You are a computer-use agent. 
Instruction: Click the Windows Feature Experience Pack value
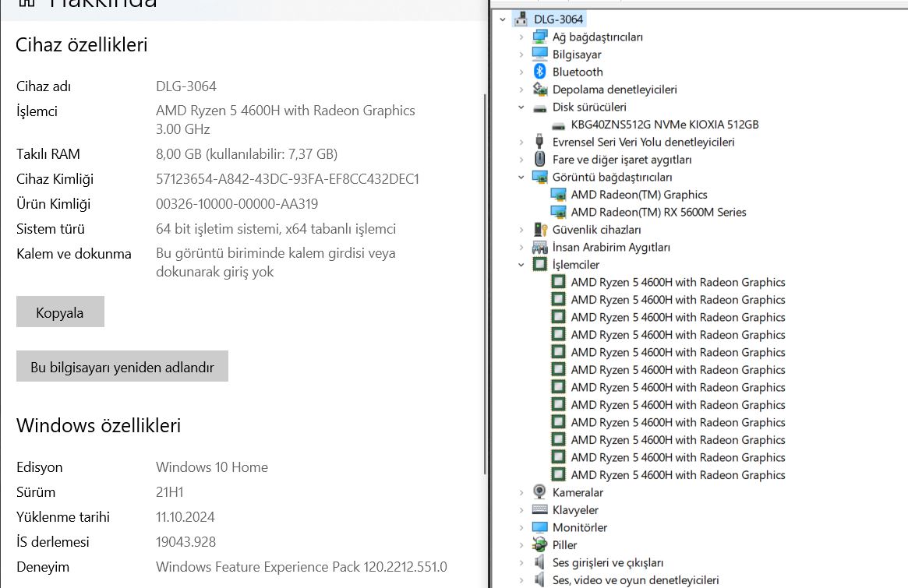tap(301, 567)
